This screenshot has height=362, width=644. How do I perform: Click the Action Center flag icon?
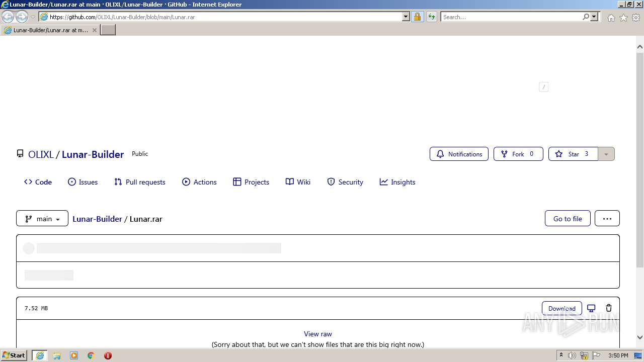pos(596,355)
